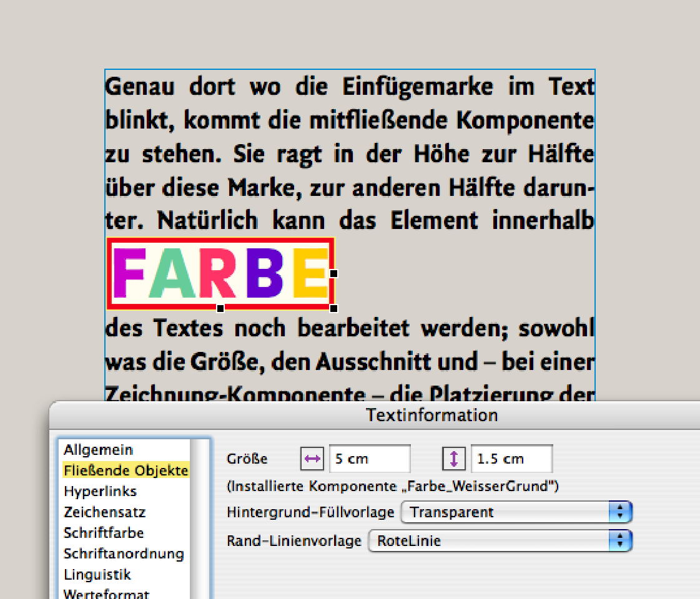Select the Schriftanordnung list entry
The width and height of the screenshot is (700, 599).
[124, 553]
